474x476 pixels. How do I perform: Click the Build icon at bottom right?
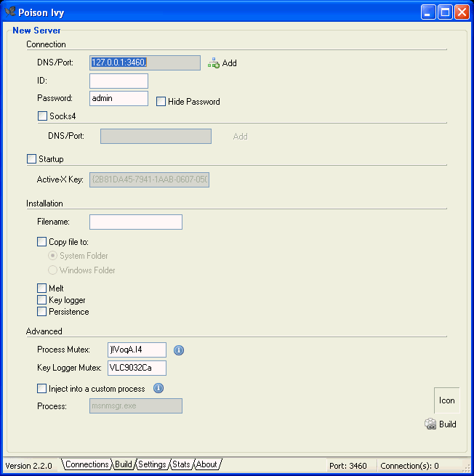431,424
